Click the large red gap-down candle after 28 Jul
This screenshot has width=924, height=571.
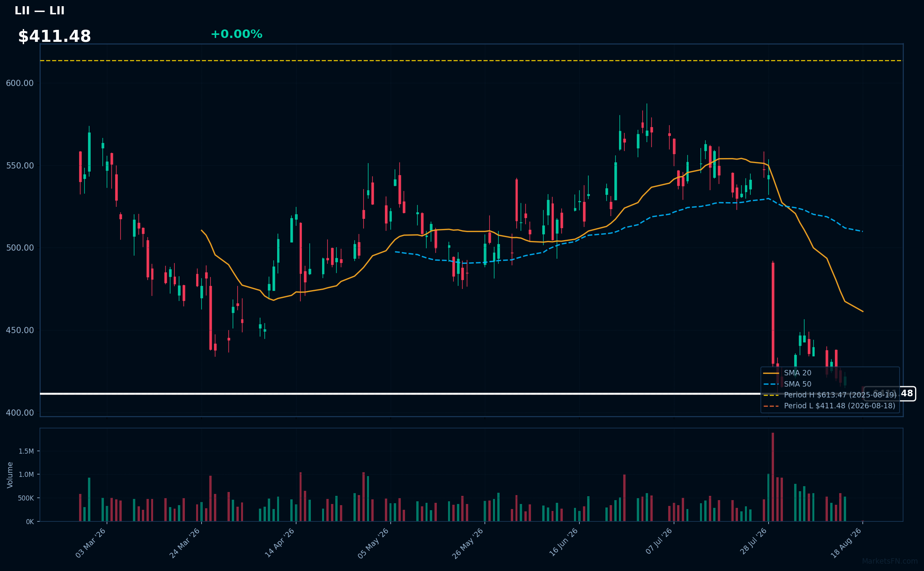pyautogui.click(x=773, y=313)
